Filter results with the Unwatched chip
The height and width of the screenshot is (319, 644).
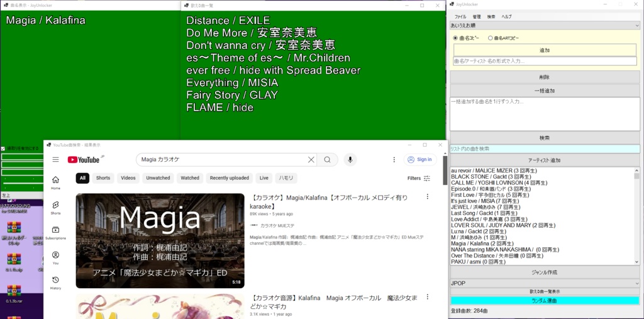tap(158, 178)
